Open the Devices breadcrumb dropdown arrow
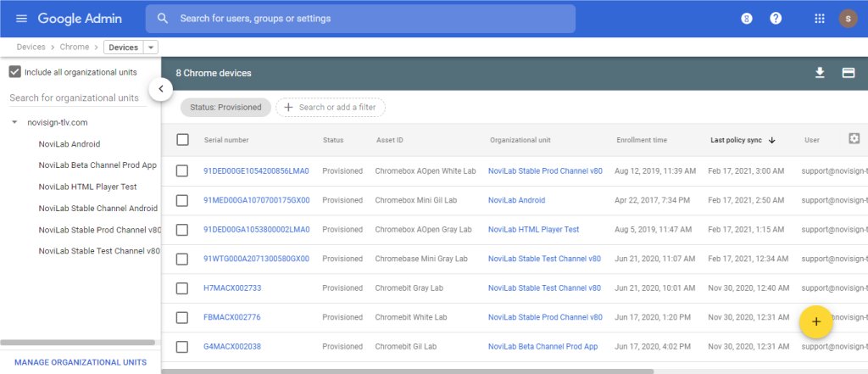This screenshot has height=374, width=868. coord(151,47)
